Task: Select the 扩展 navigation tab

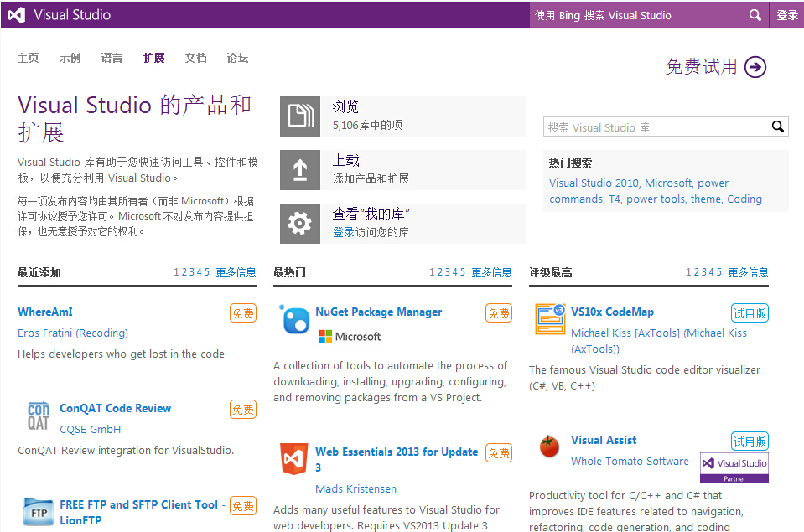Action: pos(153,58)
